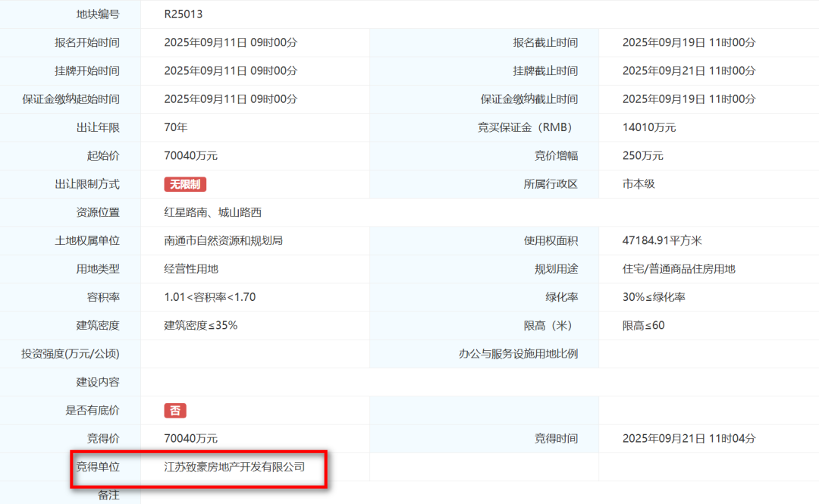This screenshot has height=504, width=819.
Task: Select 江苏致豪房地产开发有限公司 winner name
Action: tap(234, 466)
